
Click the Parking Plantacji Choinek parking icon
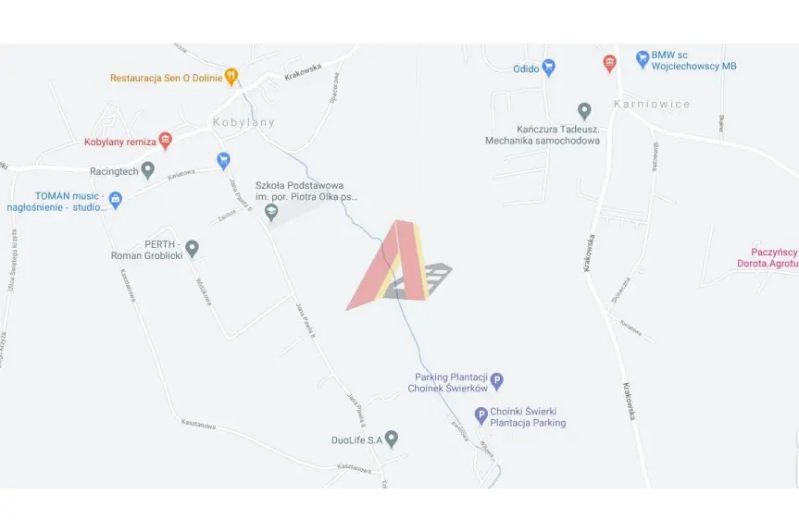pos(497,381)
